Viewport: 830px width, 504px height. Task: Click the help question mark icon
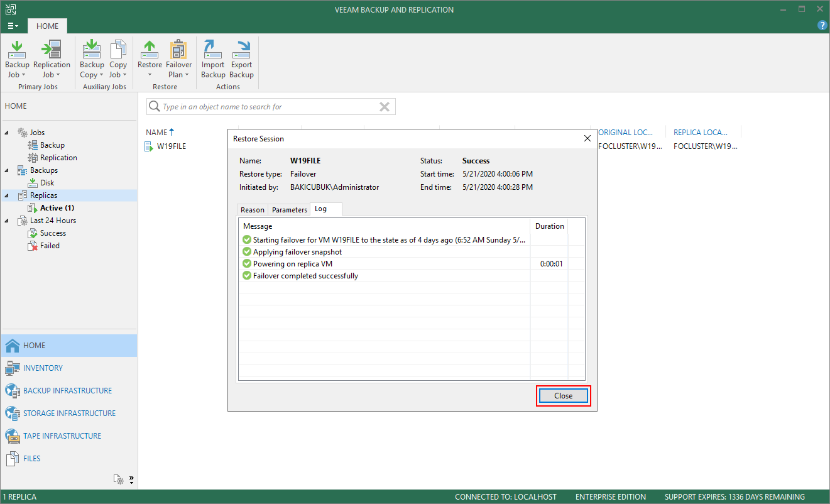(x=822, y=25)
